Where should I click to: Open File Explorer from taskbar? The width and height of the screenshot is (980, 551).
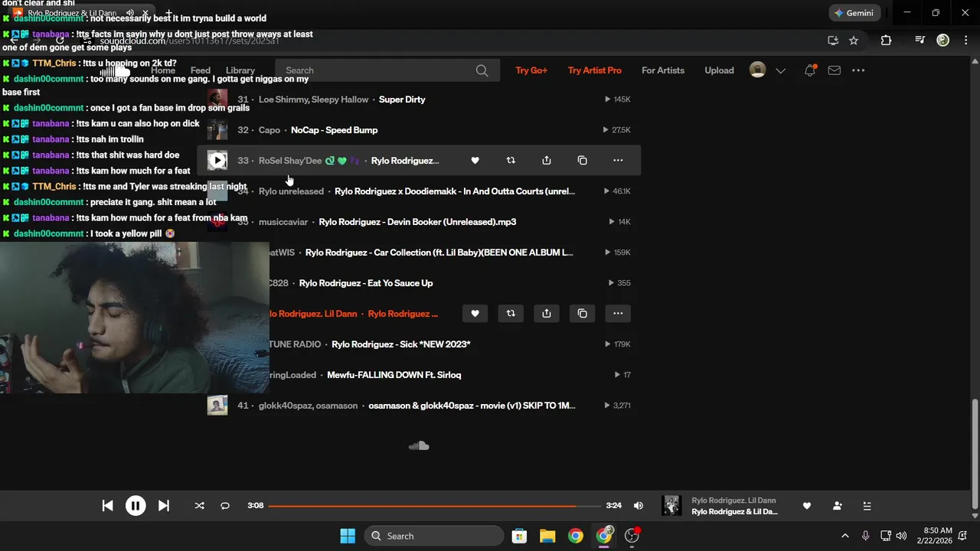(x=547, y=536)
